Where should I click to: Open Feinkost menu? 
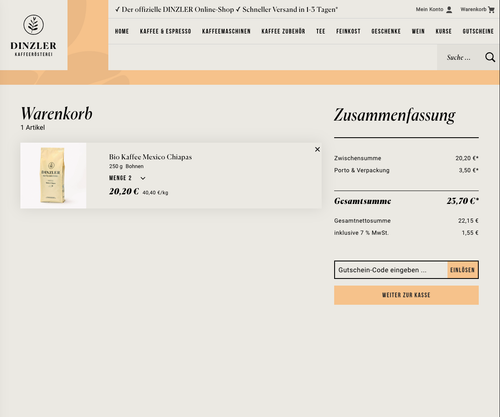[348, 31]
